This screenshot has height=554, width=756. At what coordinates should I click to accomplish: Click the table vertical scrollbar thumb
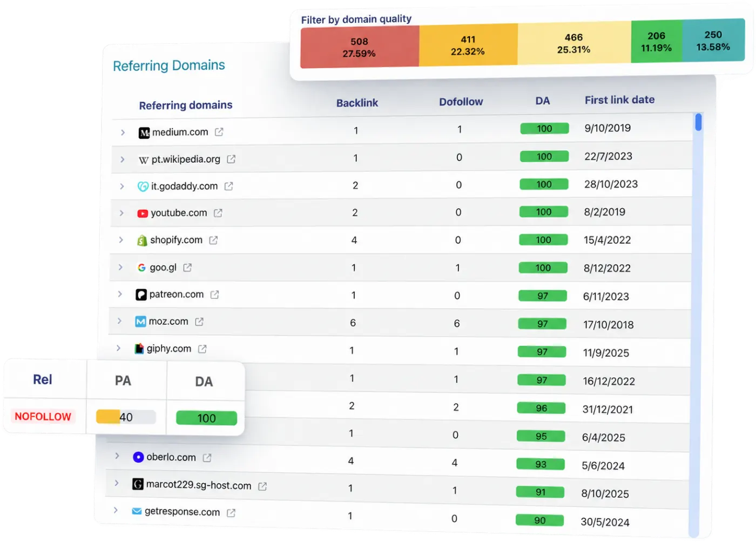(x=698, y=122)
